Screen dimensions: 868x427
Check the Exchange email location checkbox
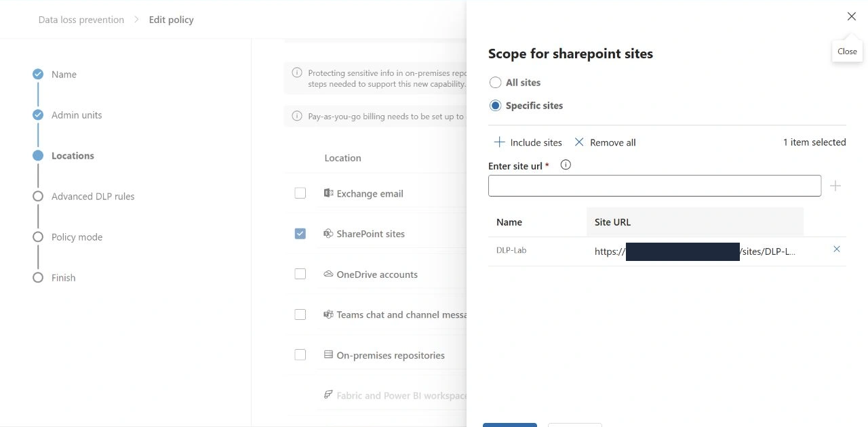point(300,193)
